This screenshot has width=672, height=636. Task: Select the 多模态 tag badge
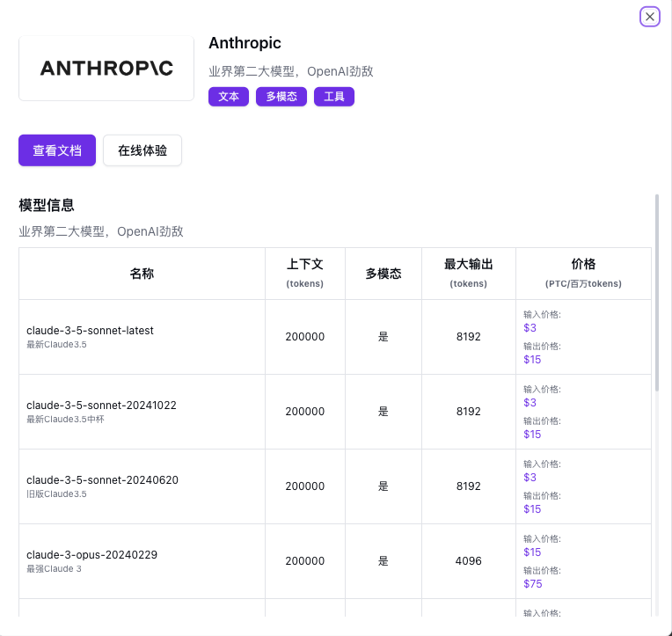(281, 97)
